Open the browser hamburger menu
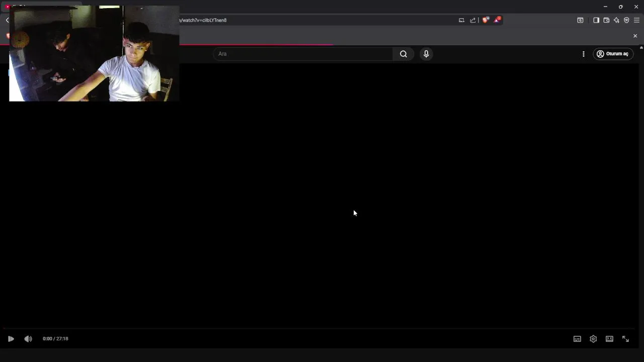 636,20
